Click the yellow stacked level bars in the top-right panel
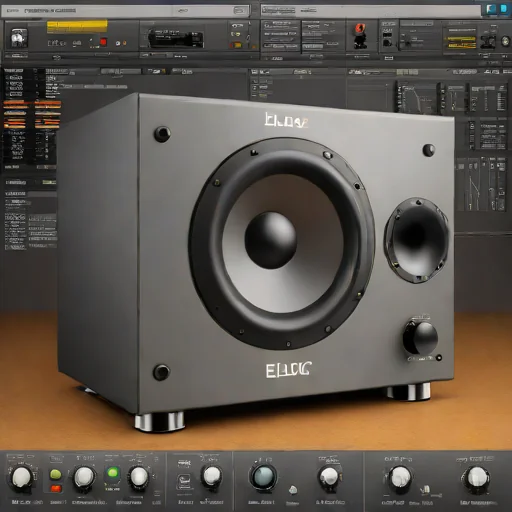The image size is (512, 512). point(461,42)
